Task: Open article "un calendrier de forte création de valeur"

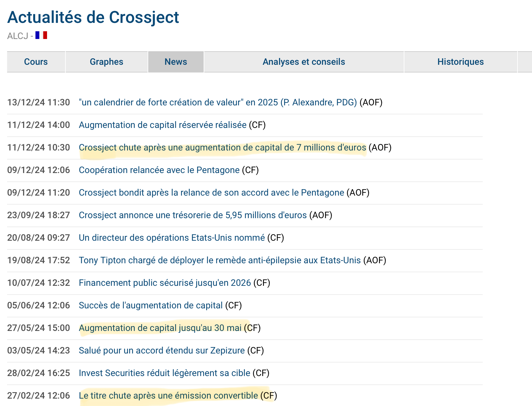Action: pyautogui.click(x=218, y=102)
